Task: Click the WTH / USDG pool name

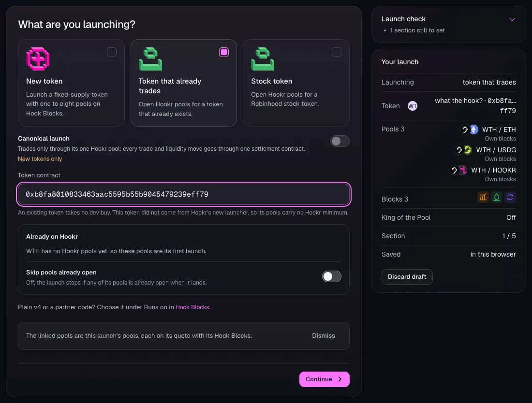Action: click(x=496, y=150)
